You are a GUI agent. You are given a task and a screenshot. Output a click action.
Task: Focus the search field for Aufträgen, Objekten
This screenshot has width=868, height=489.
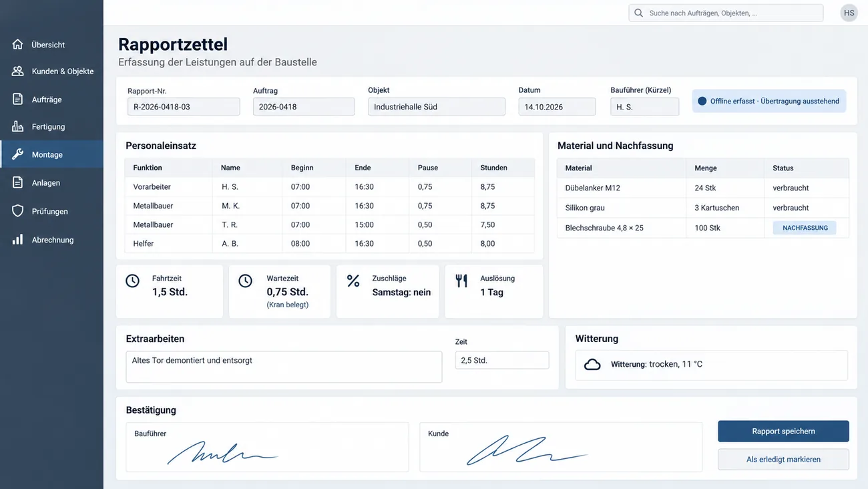point(726,13)
